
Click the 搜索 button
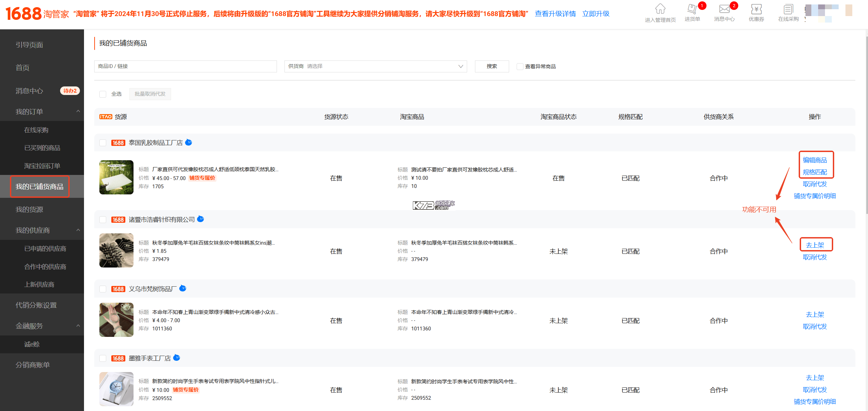(492, 66)
